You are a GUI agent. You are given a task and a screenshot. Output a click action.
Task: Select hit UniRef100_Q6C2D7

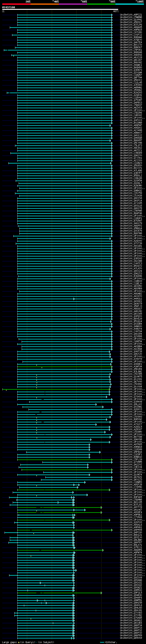click(x=131, y=60)
